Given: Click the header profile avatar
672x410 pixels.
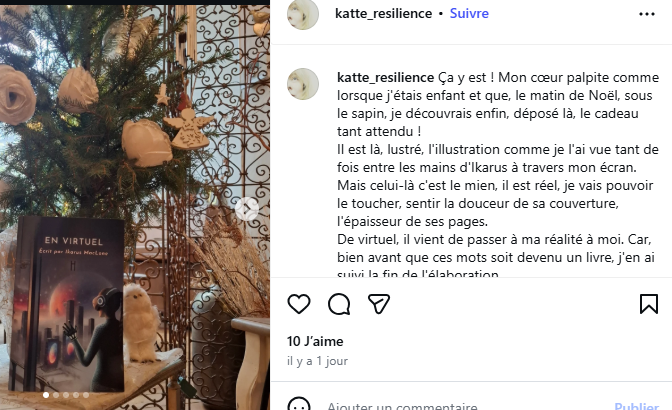Looking at the screenshot, I should tap(303, 14).
